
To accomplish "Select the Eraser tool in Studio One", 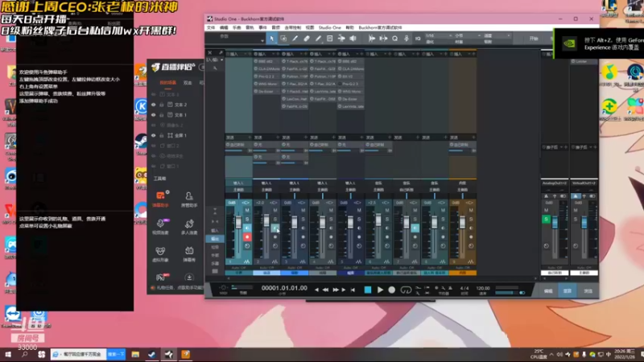I will 307,39.
